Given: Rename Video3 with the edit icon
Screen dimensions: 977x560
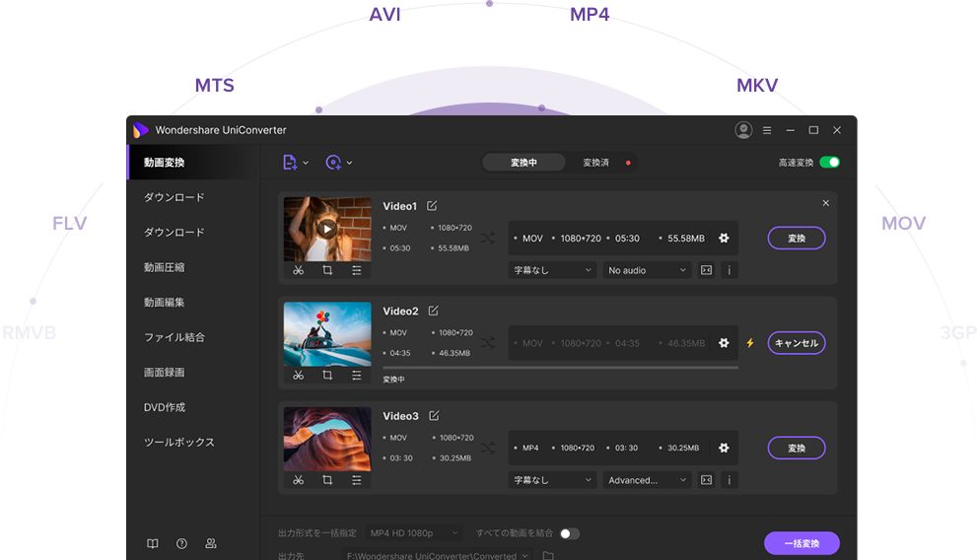Looking at the screenshot, I should point(435,415).
